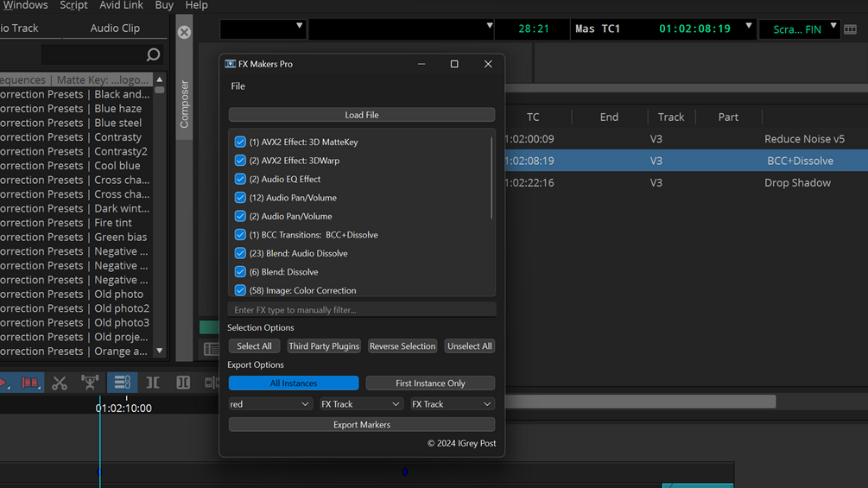Screen dimensions: 868x488
Task: Click the horizontal scrollbar below the markers table
Action: click(x=641, y=402)
